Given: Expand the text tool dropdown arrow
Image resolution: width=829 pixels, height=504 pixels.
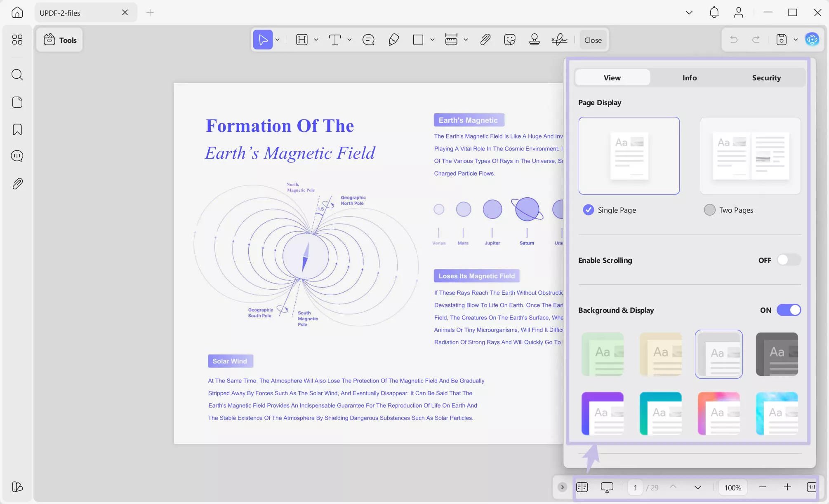Looking at the screenshot, I should [x=349, y=40].
